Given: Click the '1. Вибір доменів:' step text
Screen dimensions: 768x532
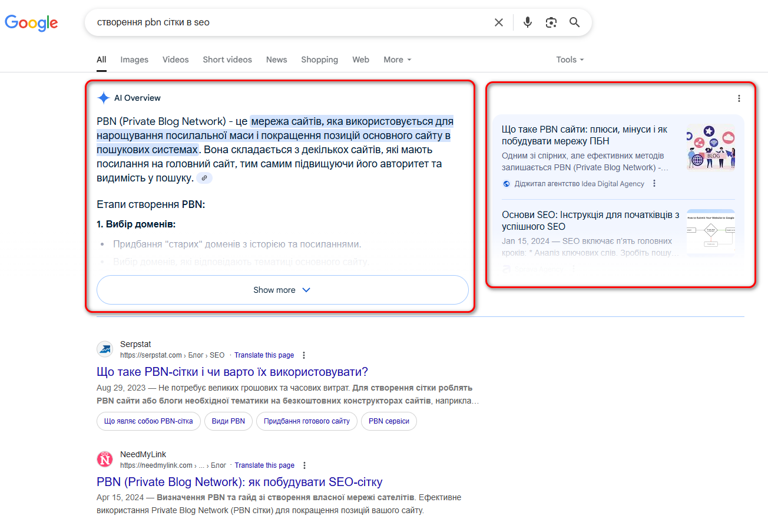Looking at the screenshot, I should click(136, 224).
